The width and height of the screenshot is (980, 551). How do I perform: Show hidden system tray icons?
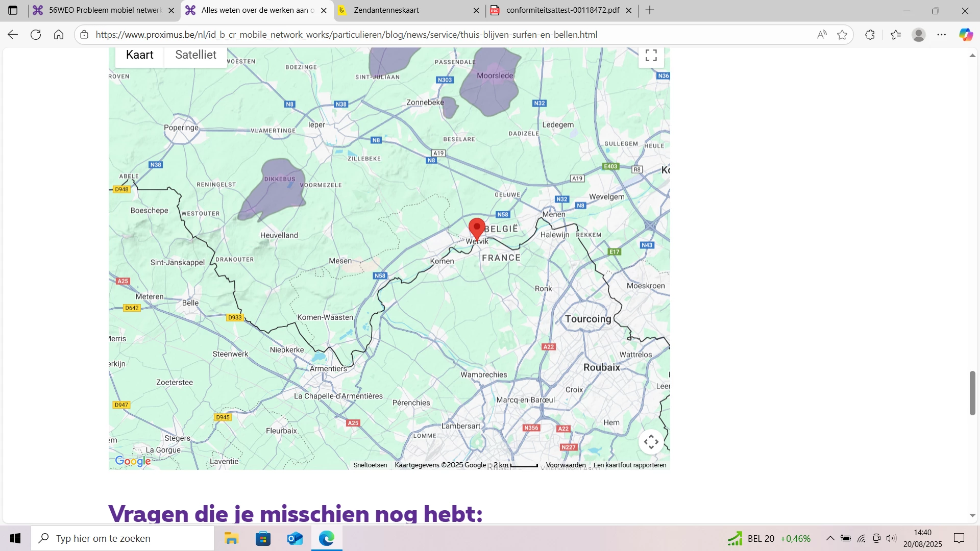830,538
